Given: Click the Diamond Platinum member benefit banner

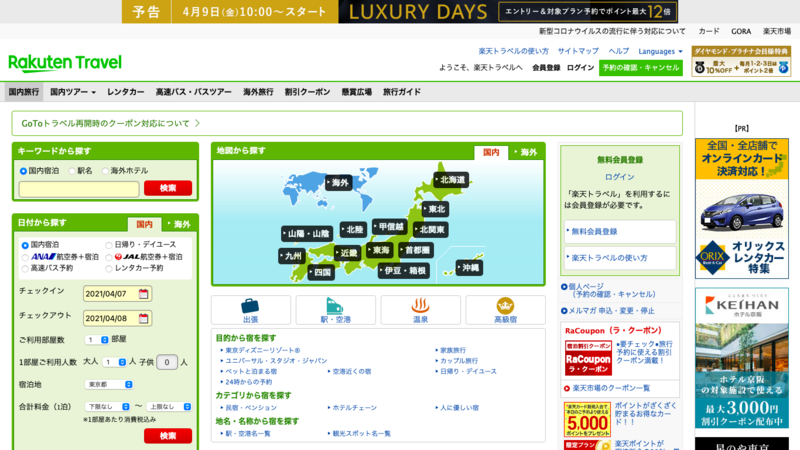Looking at the screenshot, I should [741, 61].
